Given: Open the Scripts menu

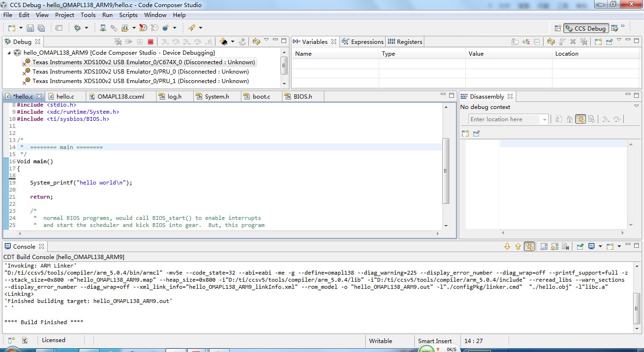Looking at the screenshot, I should point(128,15).
